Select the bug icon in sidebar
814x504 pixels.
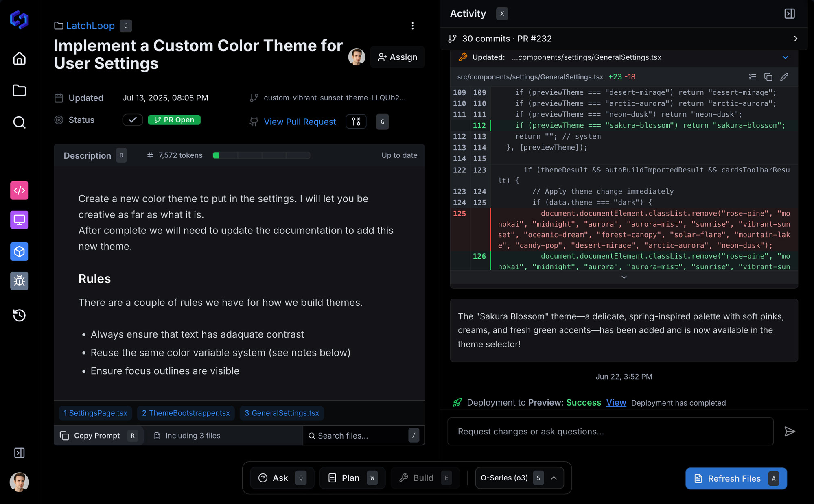click(x=19, y=281)
